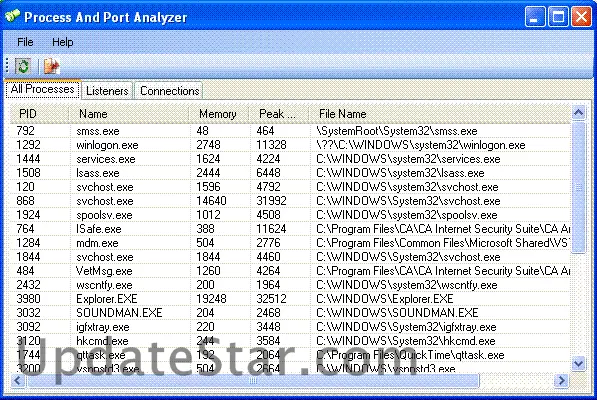Select svchost.exe with PID 1844

point(290,257)
